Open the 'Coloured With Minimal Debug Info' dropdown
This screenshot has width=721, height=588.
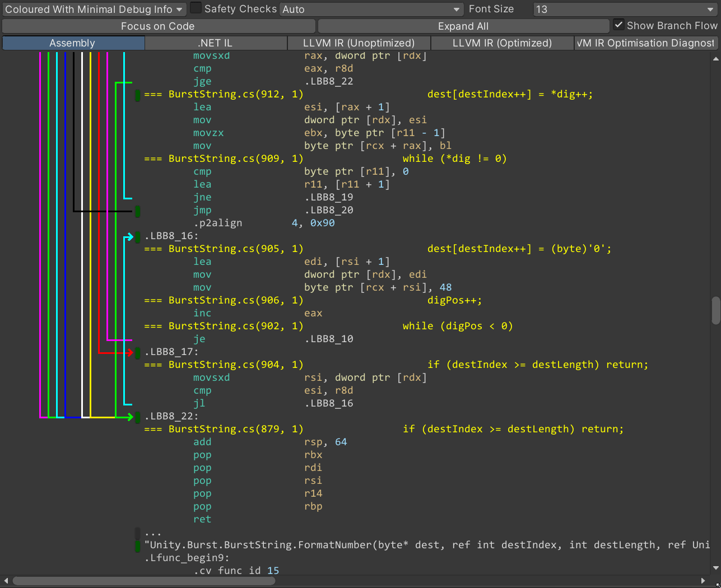coord(94,10)
